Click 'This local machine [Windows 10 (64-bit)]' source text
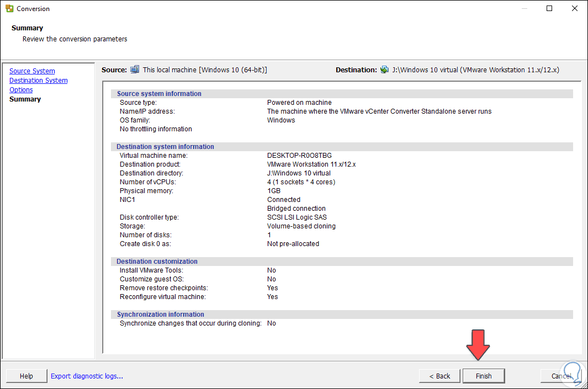Screen dimensions: 588x389 point(205,70)
